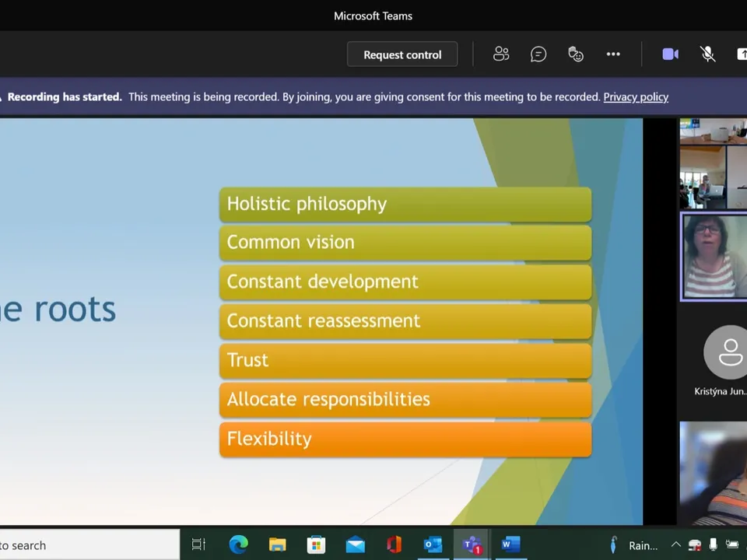Switch to Outlook in the taskbar
This screenshot has width=747, height=560.
tap(433, 544)
